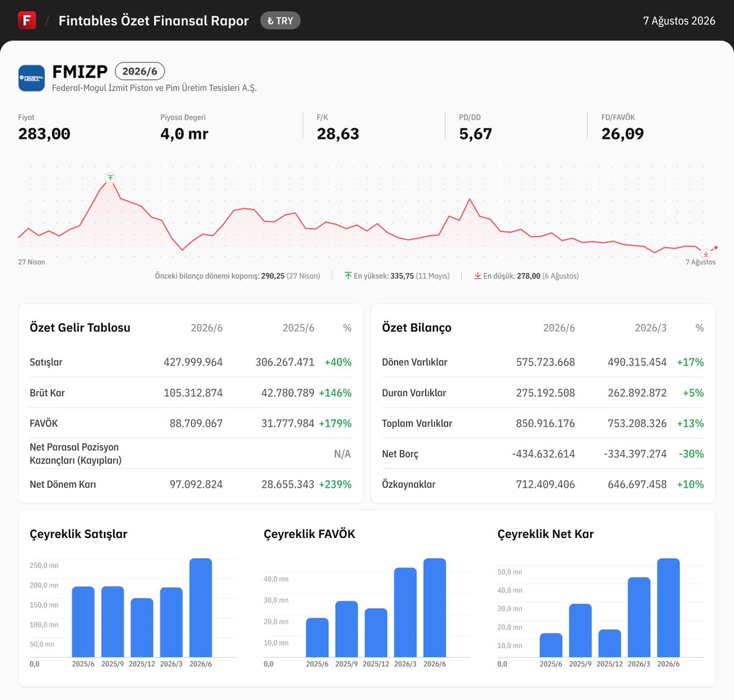Viewport: 734px width, 700px height.
Task: Click the FD/FAVÖK value 26,09
Action: pyautogui.click(x=623, y=134)
